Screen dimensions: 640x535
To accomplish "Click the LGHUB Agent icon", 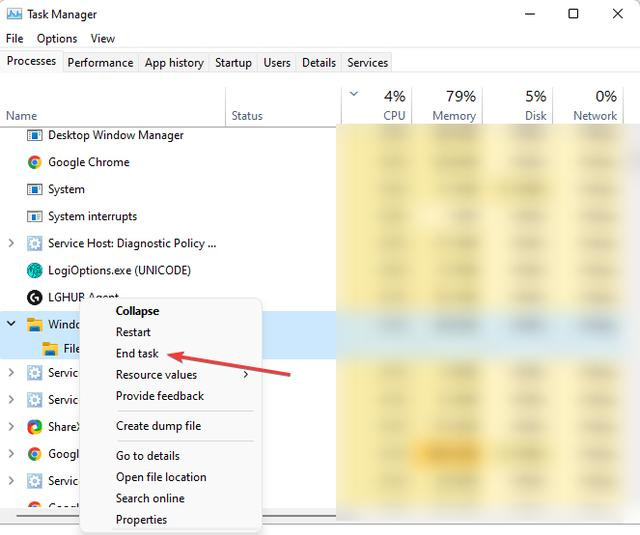I will coord(35,297).
